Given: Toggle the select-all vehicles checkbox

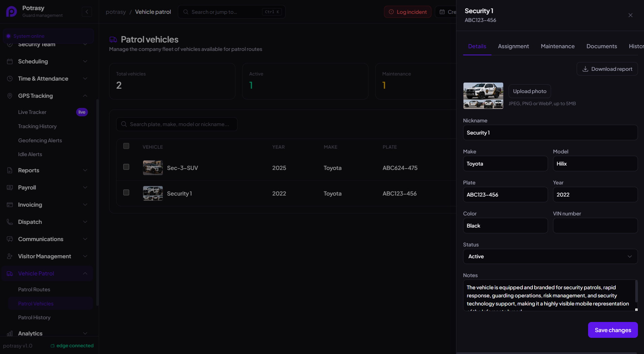Looking at the screenshot, I should coord(126,146).
